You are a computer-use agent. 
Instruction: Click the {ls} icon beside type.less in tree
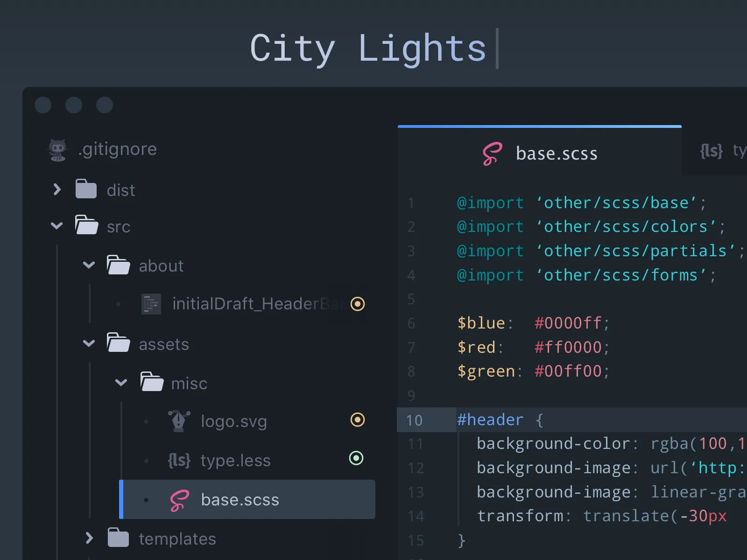pyautogui.click(x=179, y=460)
